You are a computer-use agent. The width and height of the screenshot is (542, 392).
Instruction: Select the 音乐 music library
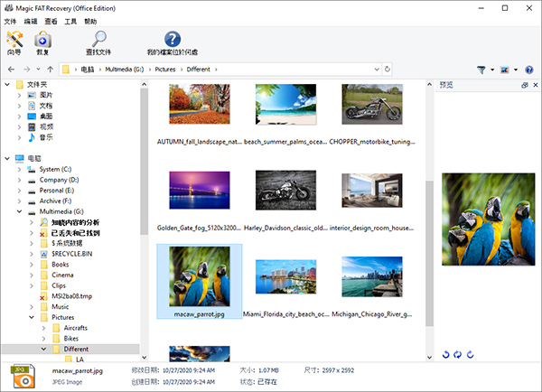(46, 137)
